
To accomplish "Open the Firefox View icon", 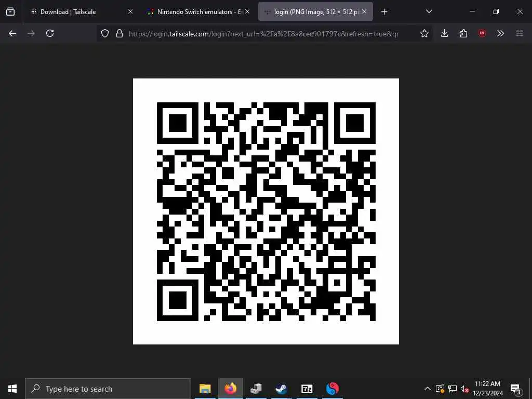I will (x=10, y=11).
